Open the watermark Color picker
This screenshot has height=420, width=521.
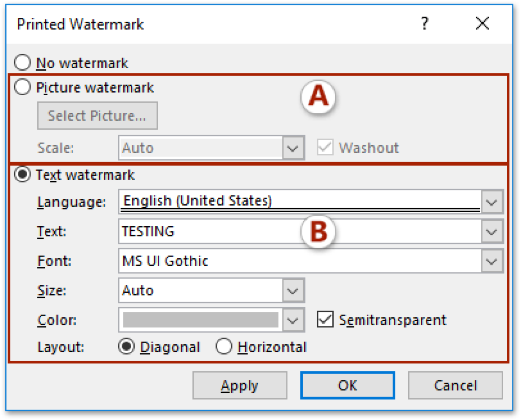click(x=292, y=320)
